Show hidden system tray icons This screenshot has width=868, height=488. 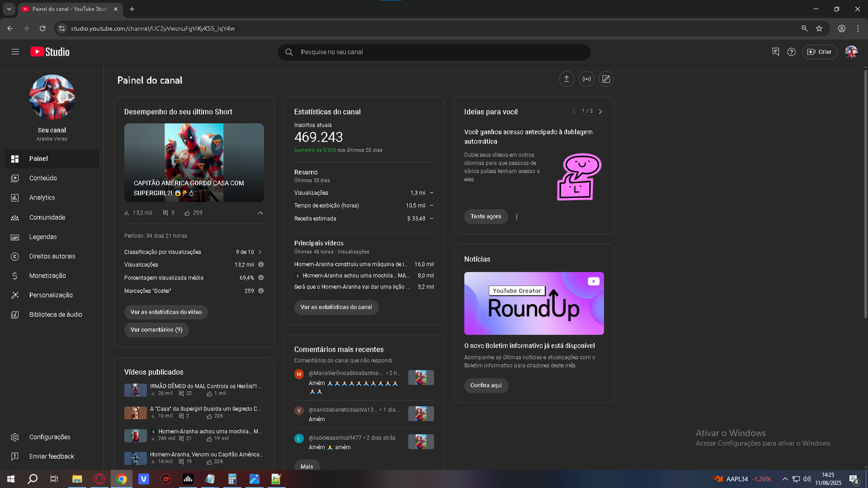click(784, 479)
